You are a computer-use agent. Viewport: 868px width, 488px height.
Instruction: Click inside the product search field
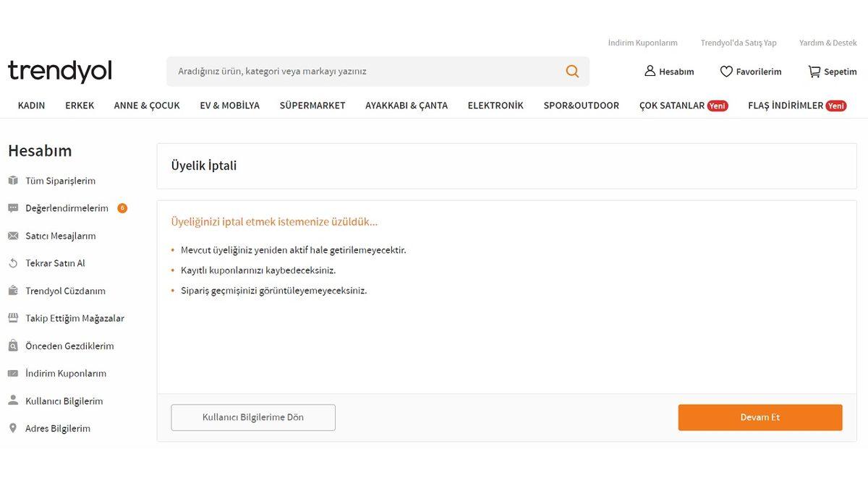coord(325,69)
